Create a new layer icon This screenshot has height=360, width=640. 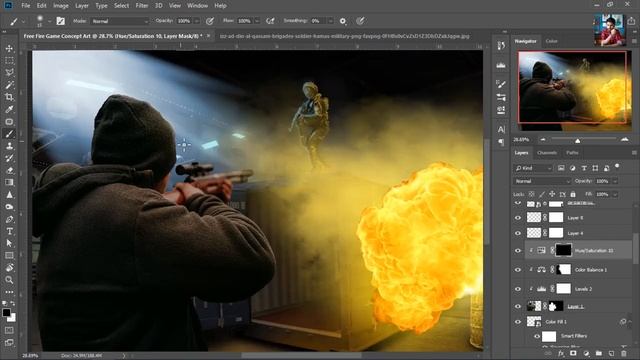611,353
